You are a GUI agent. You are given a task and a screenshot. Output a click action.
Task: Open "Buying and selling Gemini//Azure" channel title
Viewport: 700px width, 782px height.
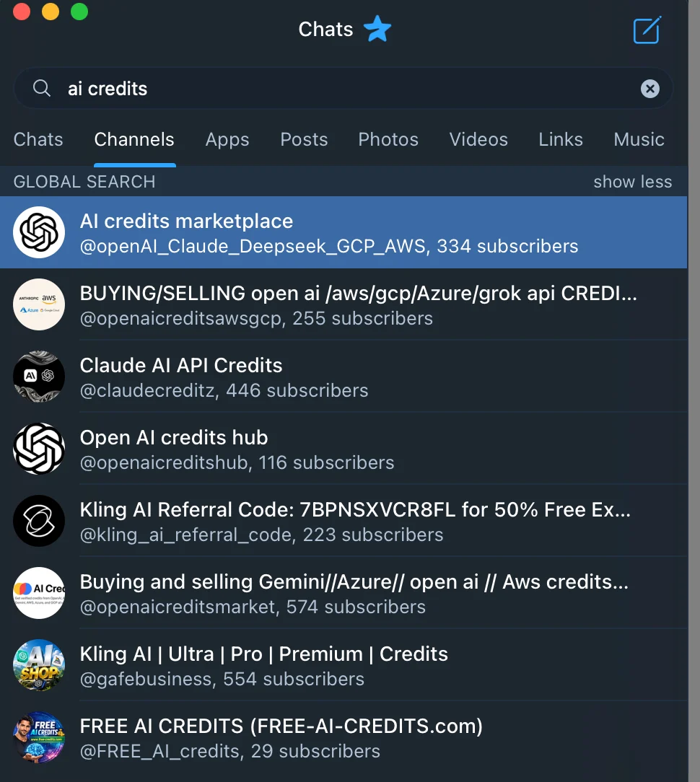pos(354,581)
